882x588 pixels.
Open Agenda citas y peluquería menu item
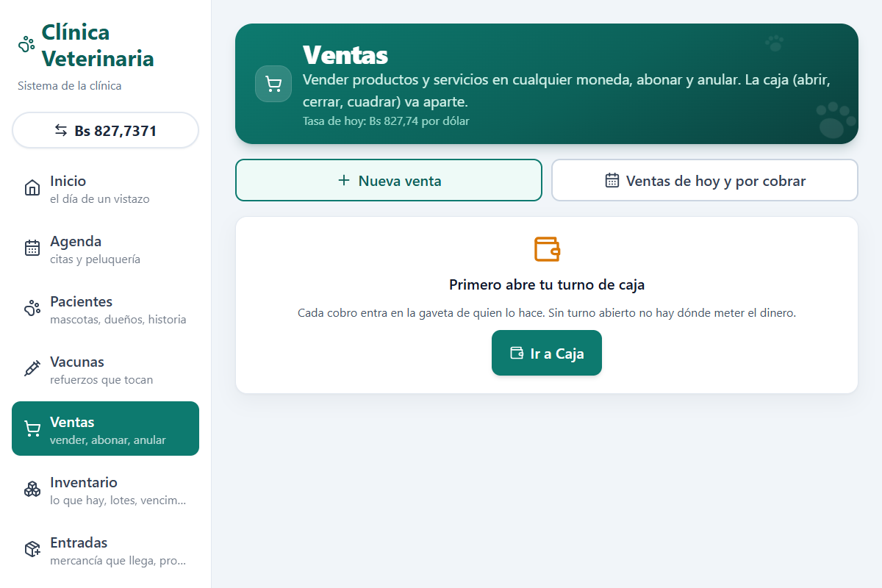(105, 248)
